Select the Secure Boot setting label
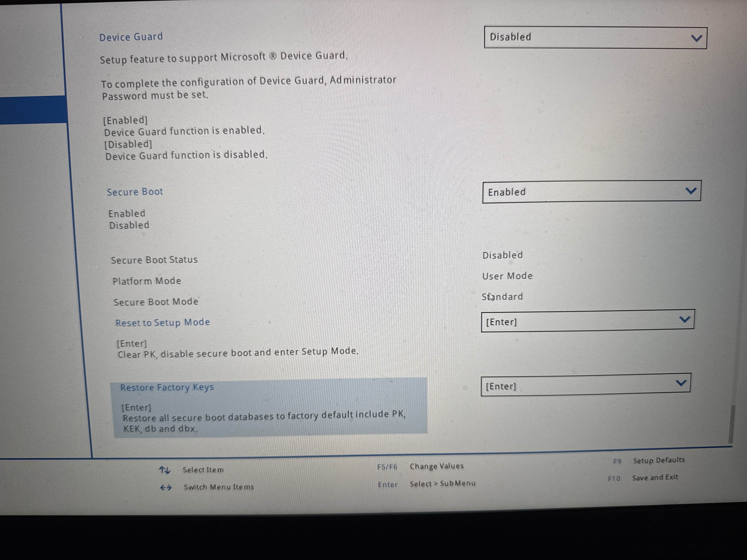Image resolution: width=747 pixels, height=560 pixels. (x=135, y=192)
